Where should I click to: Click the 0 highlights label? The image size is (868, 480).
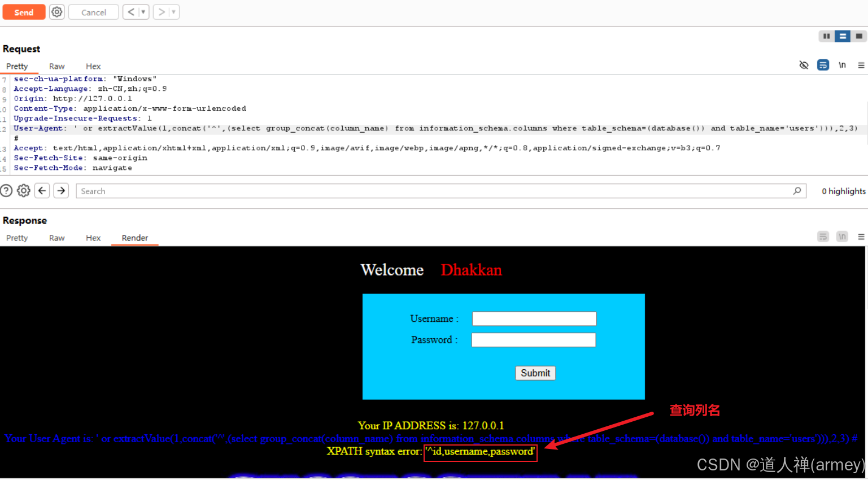(x=843, y=191)
